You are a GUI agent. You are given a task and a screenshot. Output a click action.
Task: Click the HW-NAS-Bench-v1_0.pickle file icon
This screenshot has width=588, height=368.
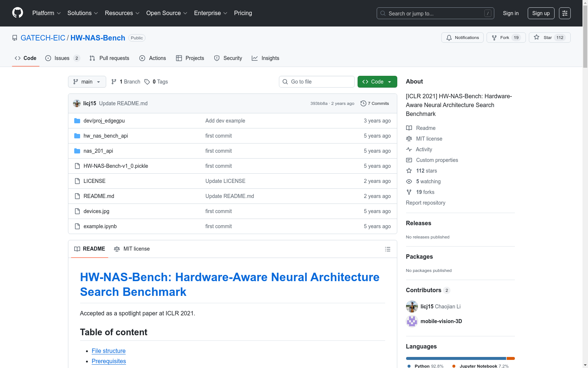pyautogui.click(x=77, y=166)
